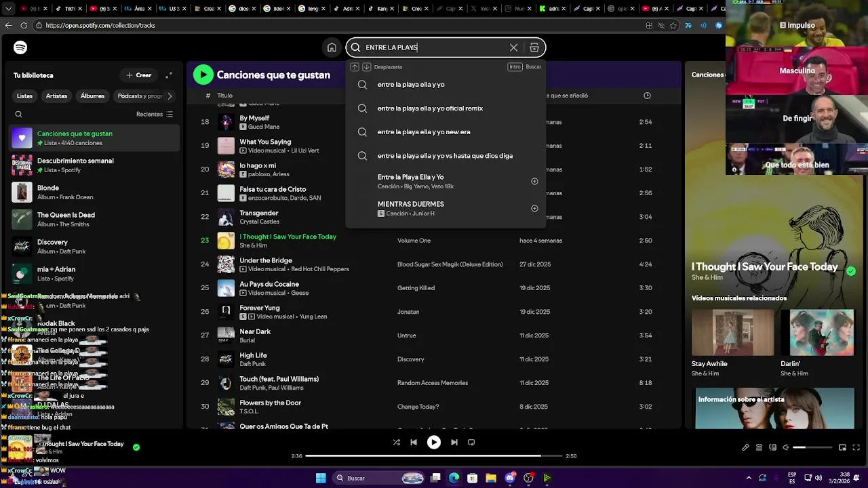Open the mia + Adrian playlist

(95, 274)
